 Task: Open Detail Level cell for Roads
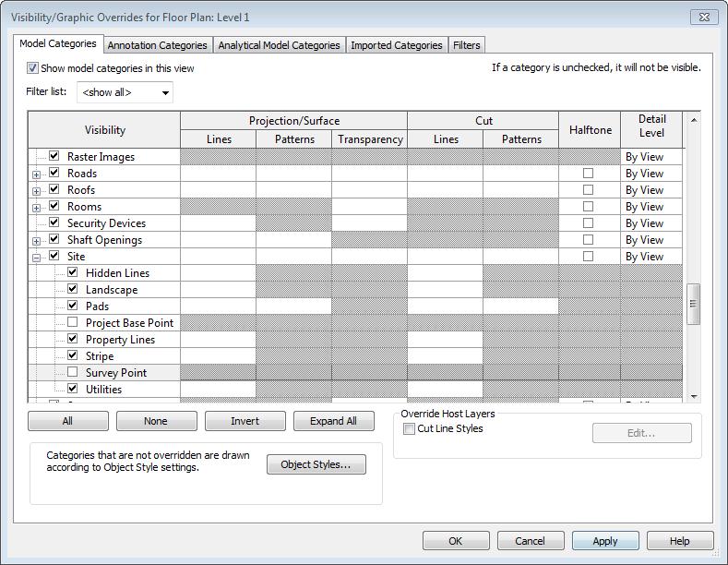(651, 174)
